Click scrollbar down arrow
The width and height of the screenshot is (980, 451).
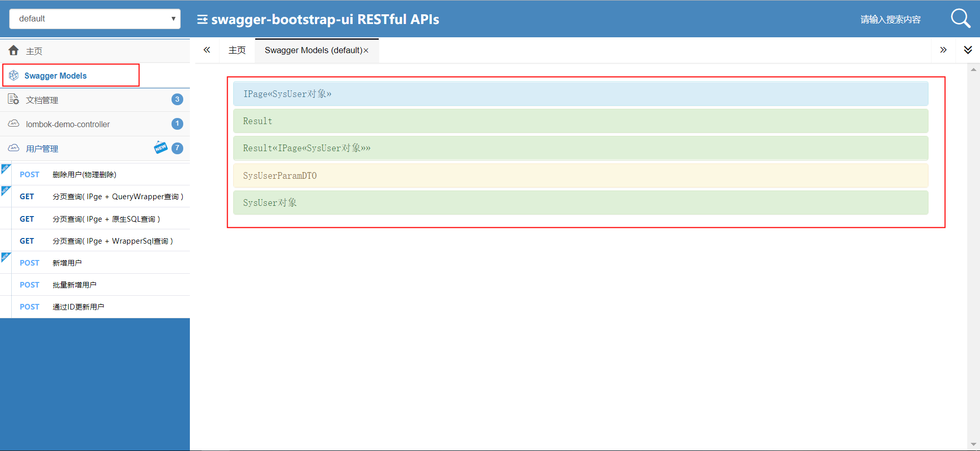[x=973, y=444]
